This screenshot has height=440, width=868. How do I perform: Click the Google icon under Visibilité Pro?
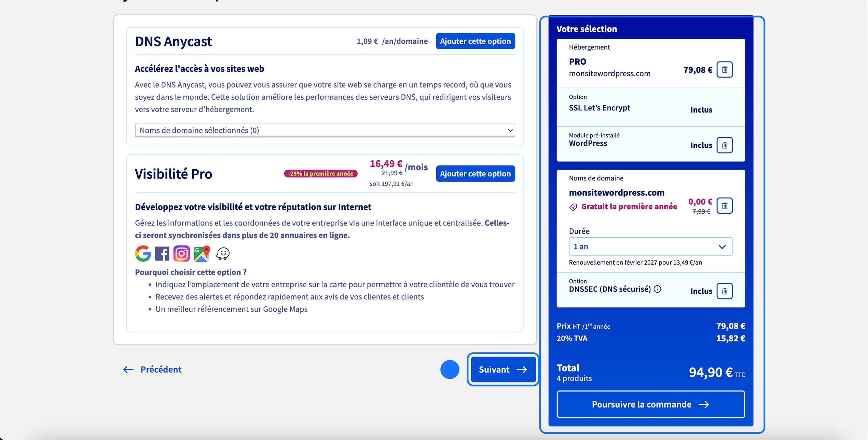(x=144, y=253)
